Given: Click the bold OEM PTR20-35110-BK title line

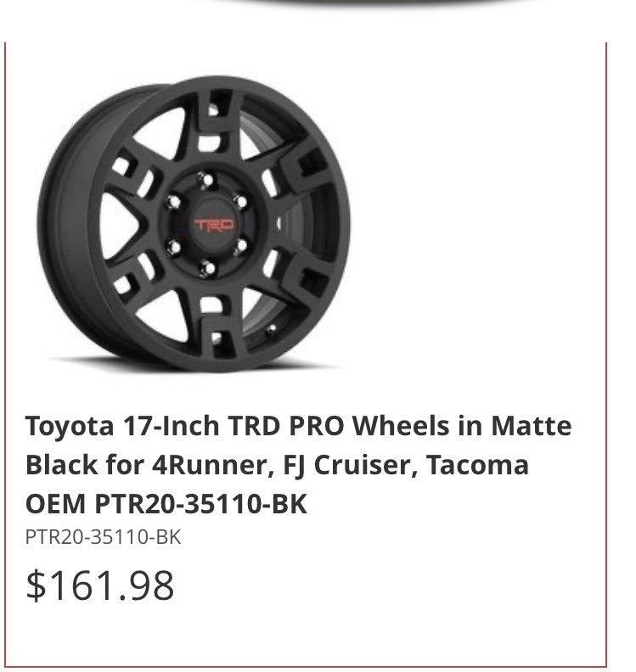Looking at the screenshot, I should point(166,503).
